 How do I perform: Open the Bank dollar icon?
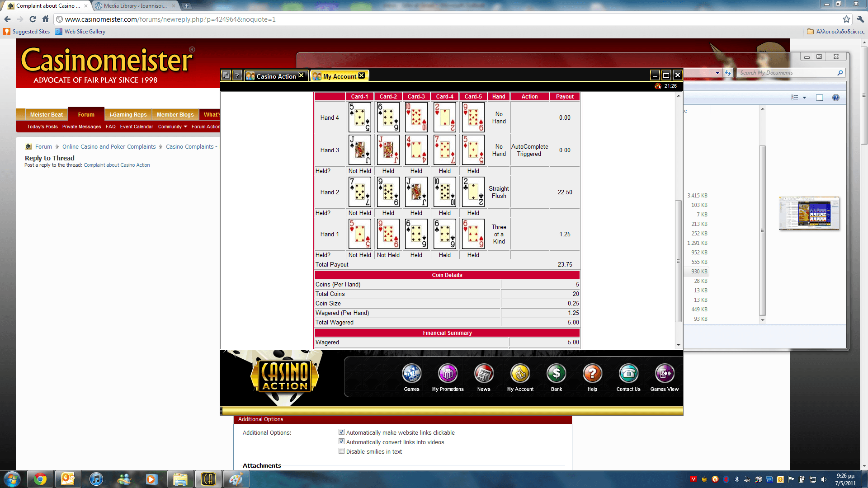[556, 374]
